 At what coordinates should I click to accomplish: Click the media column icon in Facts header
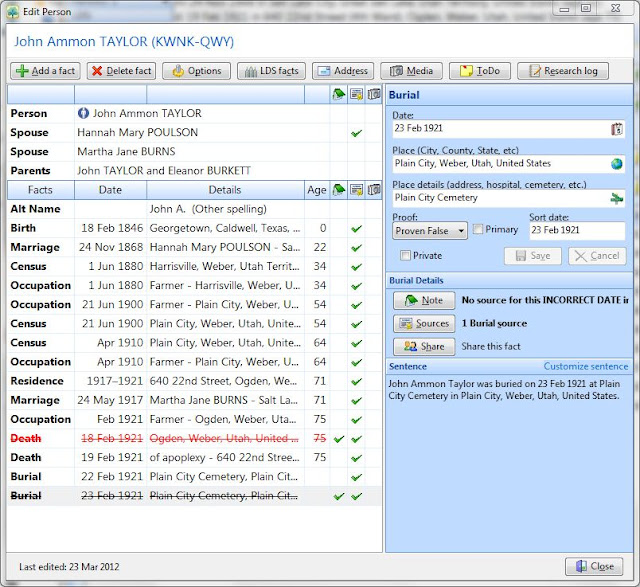374,190
